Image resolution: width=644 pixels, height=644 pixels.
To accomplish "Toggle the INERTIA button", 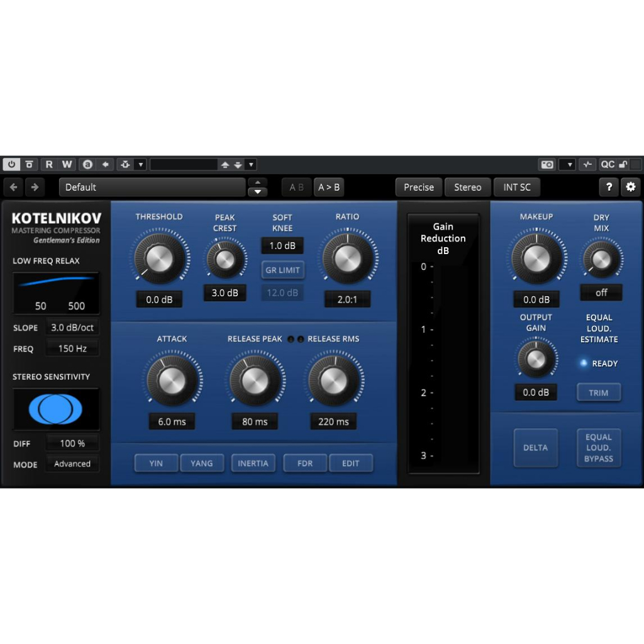I will pos(253,464).
